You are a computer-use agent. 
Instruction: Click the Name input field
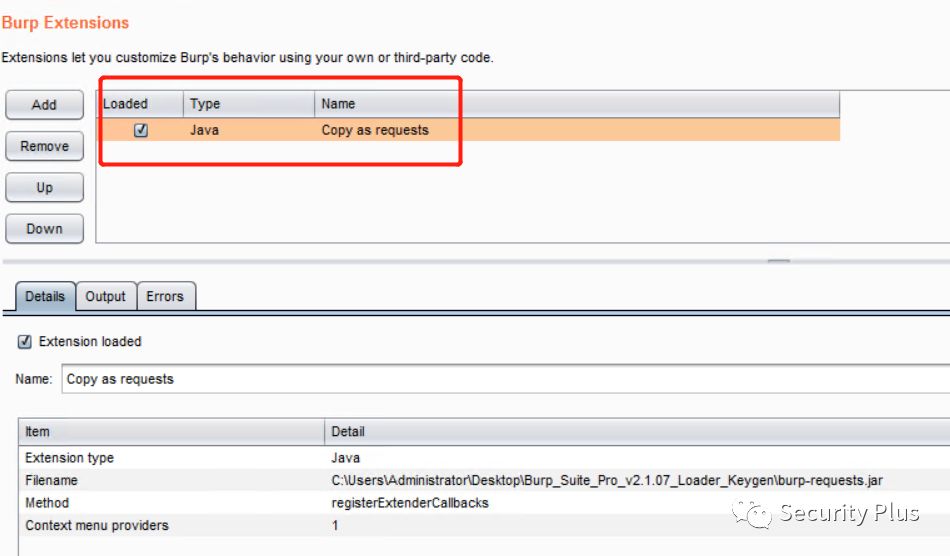click(505, 379)
